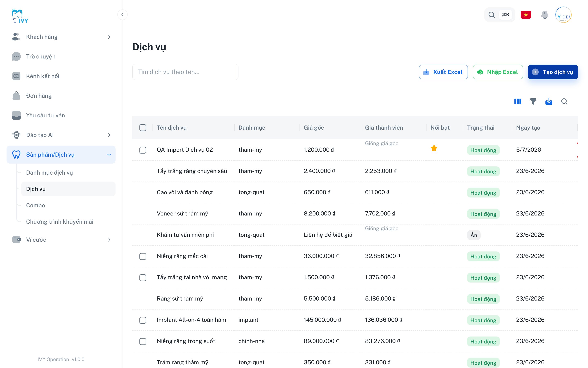Click the cloud upload icon in Nhập Excel
This screenshot has height=368, width=588.
[480, 72]
